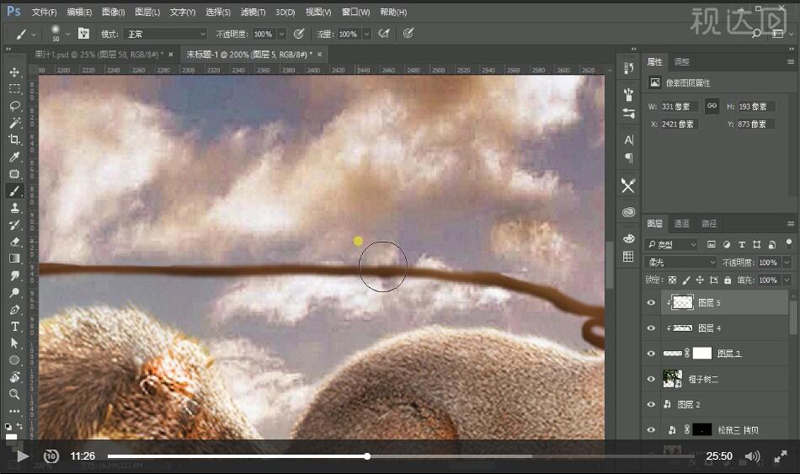This screenshot has height=474, width=800.
Task: Toggle pressure for size button
Action: coord(408,34)
